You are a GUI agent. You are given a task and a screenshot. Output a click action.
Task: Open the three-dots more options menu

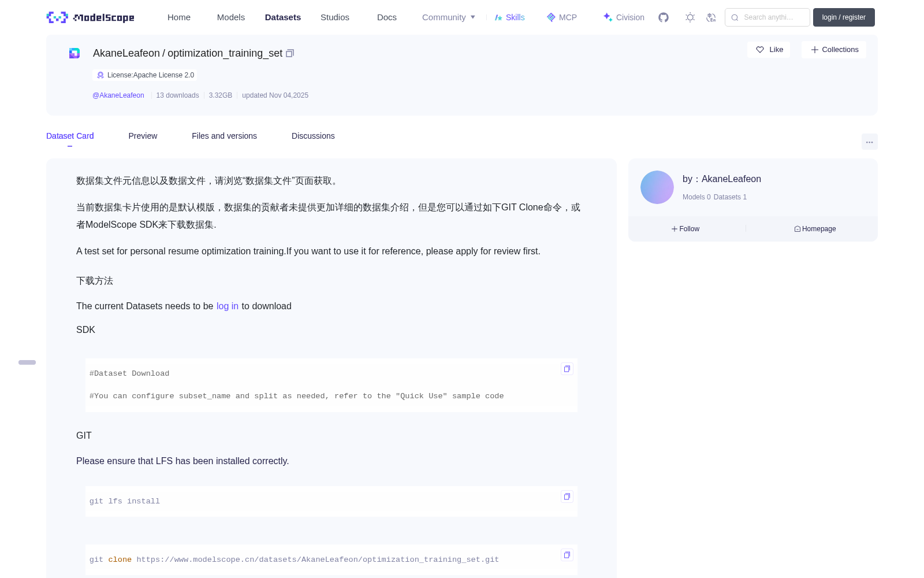click(x=870, y=142)
